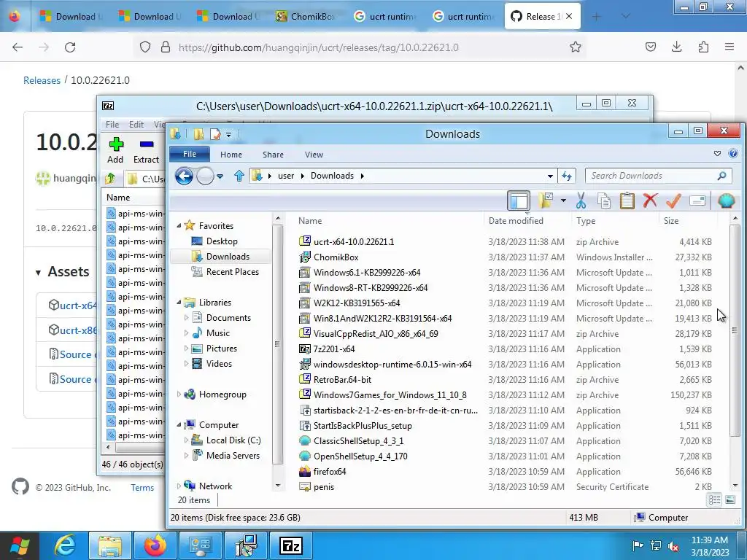Open the Firefox hamburger menu
Screen dimensions: 747x560
(729, 47)
